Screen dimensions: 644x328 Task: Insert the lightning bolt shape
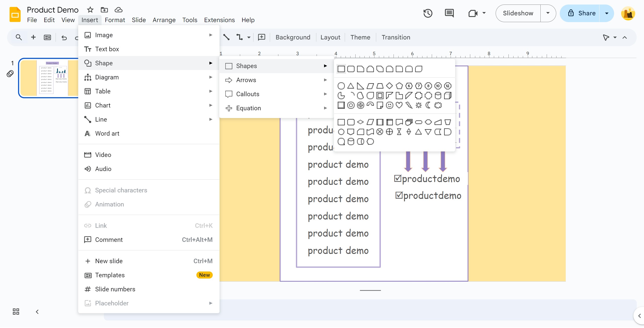click(x=409, y=105)
